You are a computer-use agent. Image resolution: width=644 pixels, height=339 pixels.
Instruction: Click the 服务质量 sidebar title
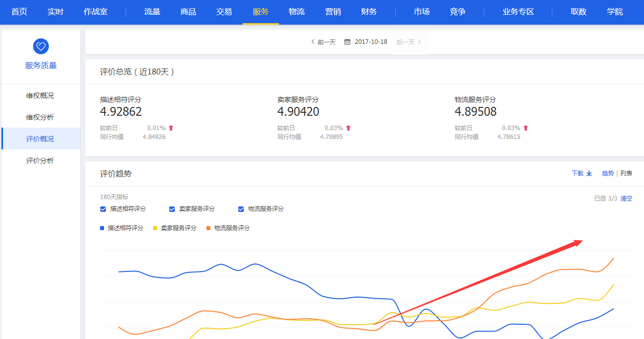pos(41,66)
